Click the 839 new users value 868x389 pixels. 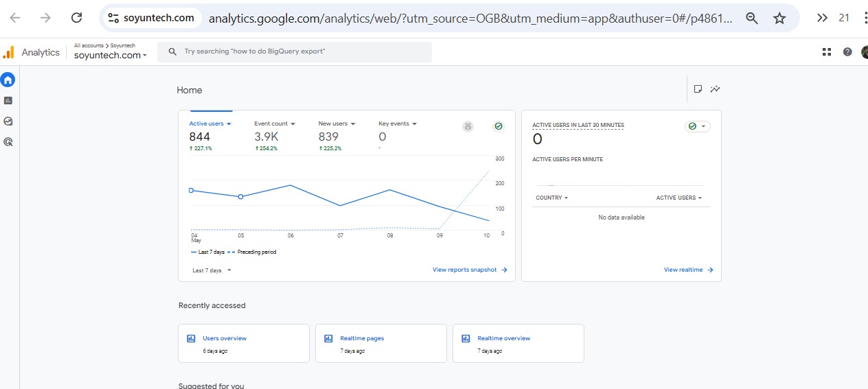pos(328,137)
